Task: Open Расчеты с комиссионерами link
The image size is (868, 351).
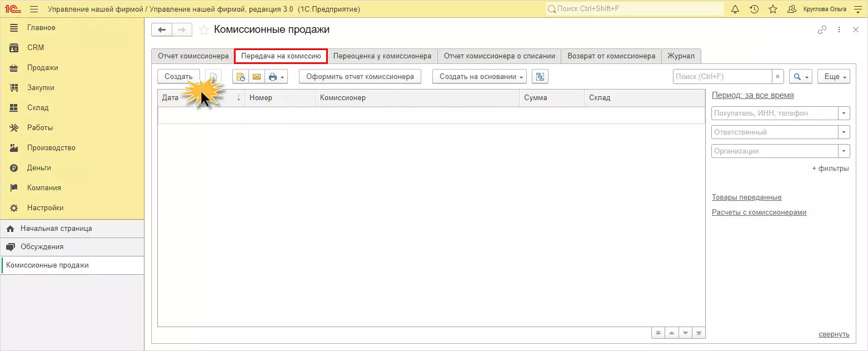Action: pos(759,212)
